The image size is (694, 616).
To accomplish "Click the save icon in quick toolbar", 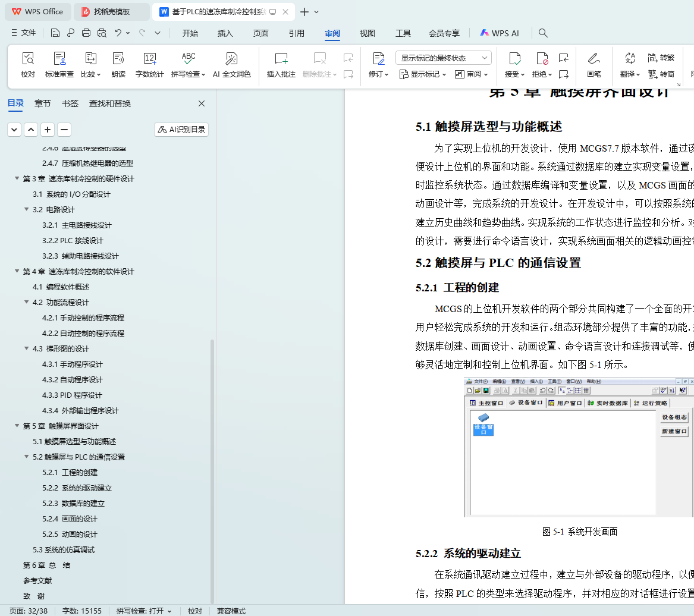I will 55,33.
